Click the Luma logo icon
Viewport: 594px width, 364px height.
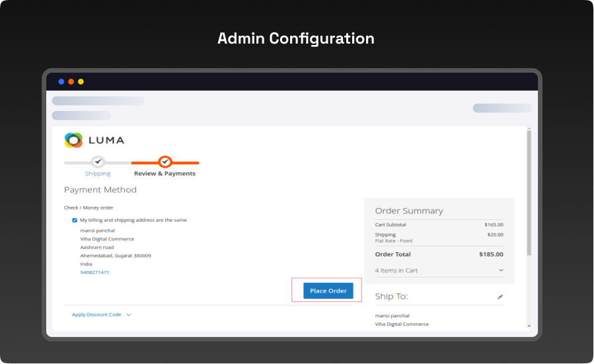(x=73, y=140)
